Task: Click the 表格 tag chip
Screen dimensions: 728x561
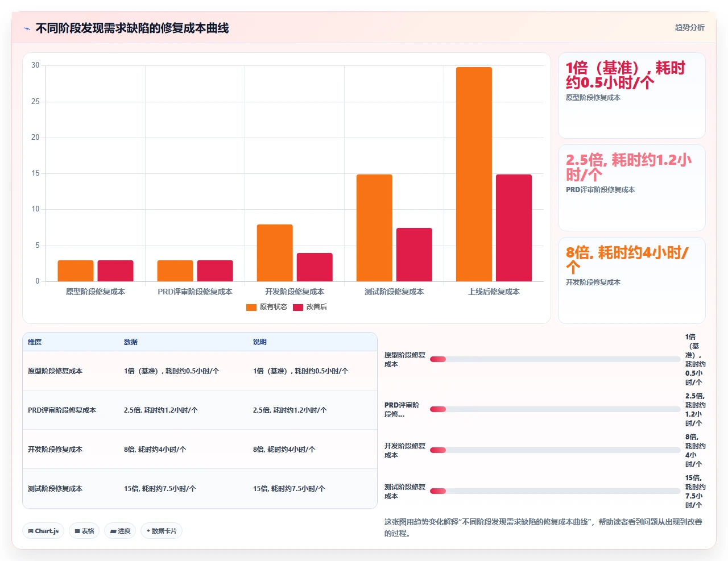Action: click(x=84, y=531)
